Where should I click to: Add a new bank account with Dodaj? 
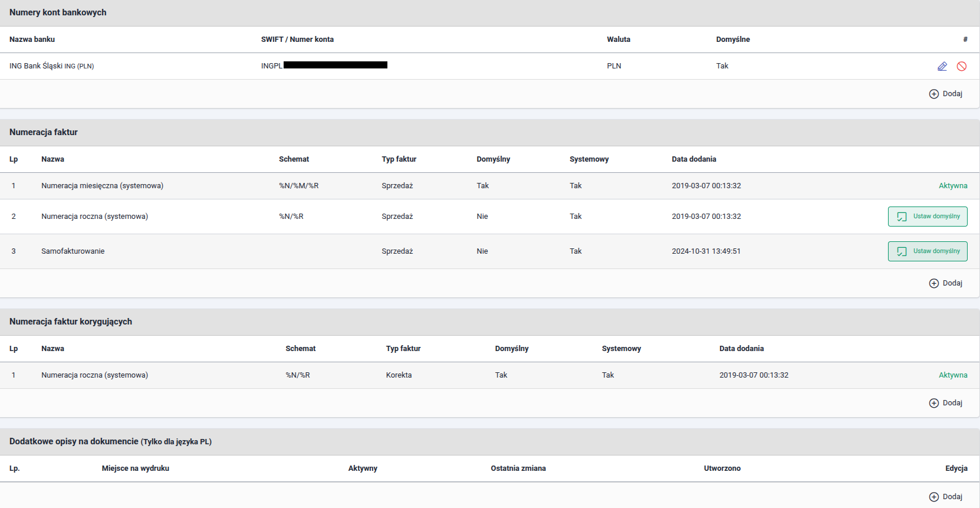click(x=946, y=94)
